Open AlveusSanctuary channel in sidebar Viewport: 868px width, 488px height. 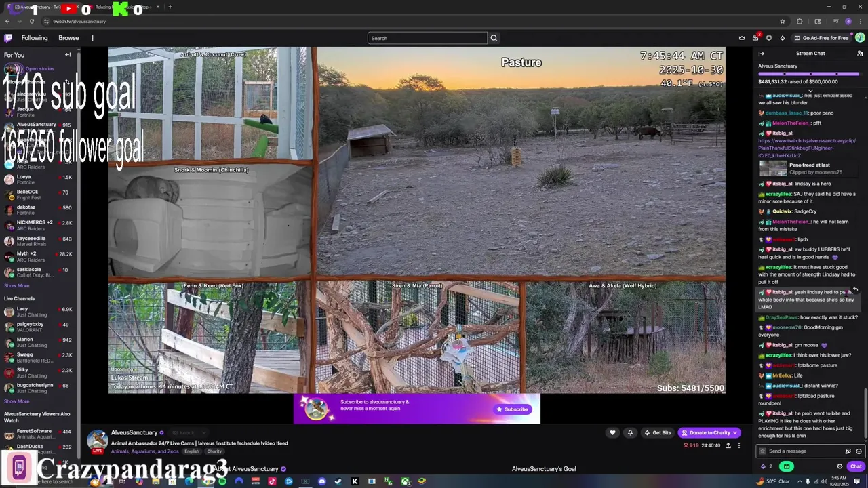click(39, 129)
